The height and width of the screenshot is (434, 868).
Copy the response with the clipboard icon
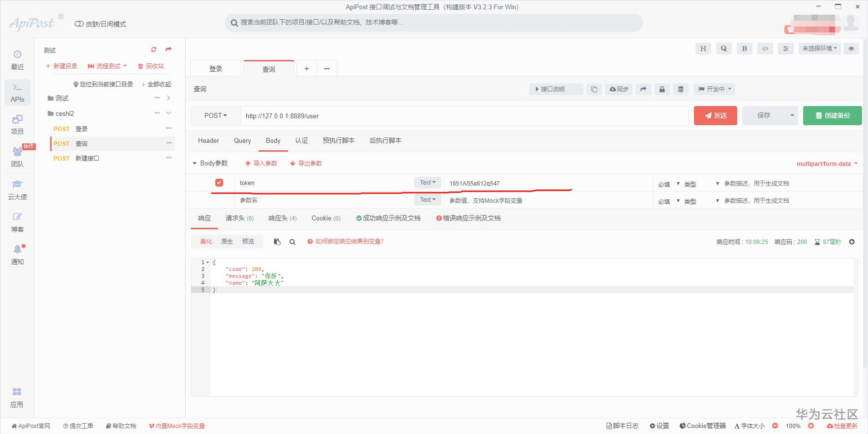(277, 242)
